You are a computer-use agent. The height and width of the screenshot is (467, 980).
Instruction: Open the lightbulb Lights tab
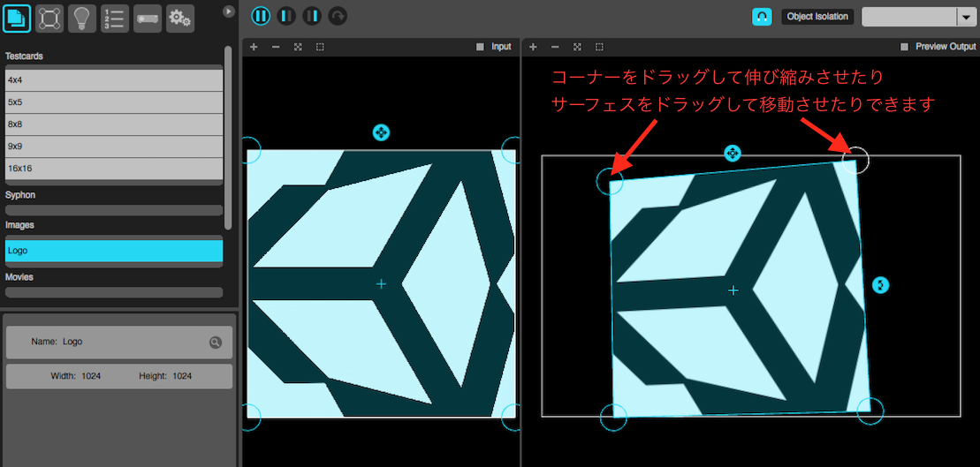(x=81, y=19)
